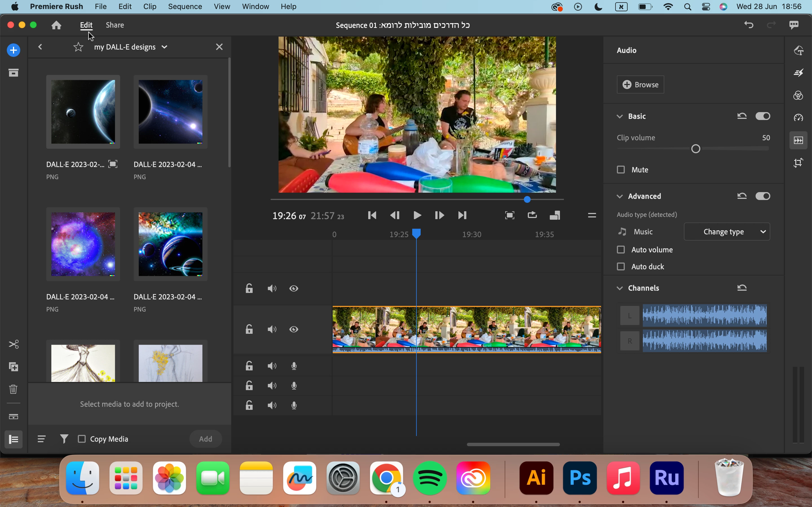812x507 pixels.
Task: Enable the Auto duck checkbox
Action: [621, 266]
